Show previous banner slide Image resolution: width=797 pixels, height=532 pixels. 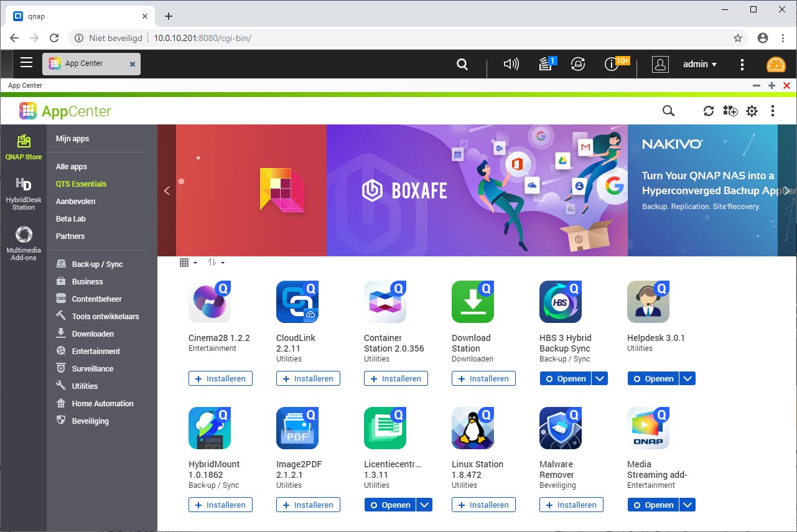click(167, 190)
